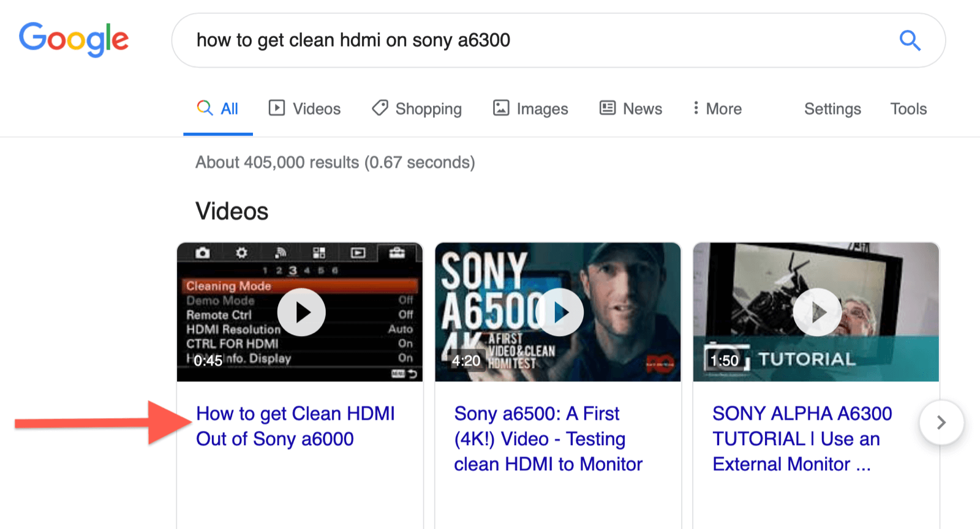980x529 pixels.
Task: Click the 4:20 duration badge on second thumbnail
Action: point(466,361)
